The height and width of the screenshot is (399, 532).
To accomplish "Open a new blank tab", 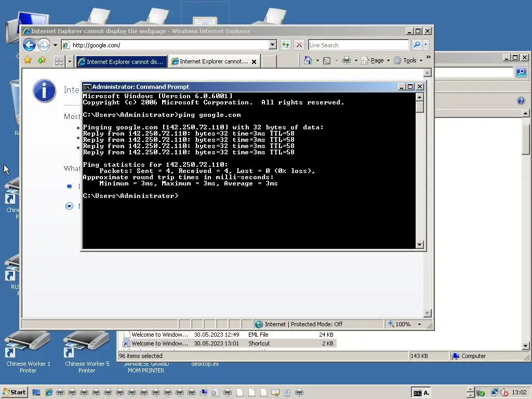I will (269, 62).
